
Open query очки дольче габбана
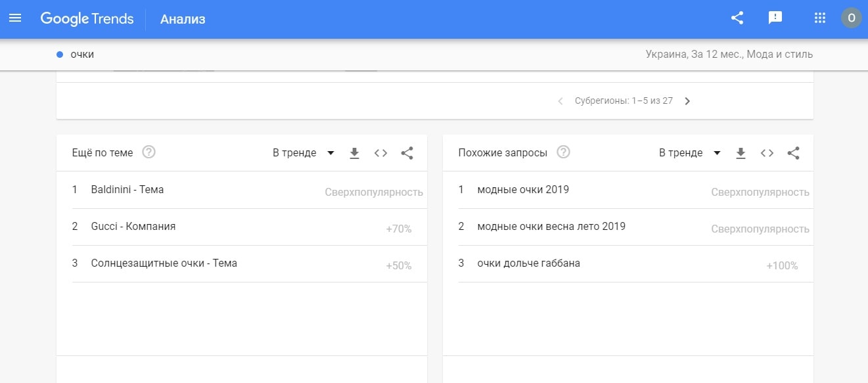[x=529, y=263]
